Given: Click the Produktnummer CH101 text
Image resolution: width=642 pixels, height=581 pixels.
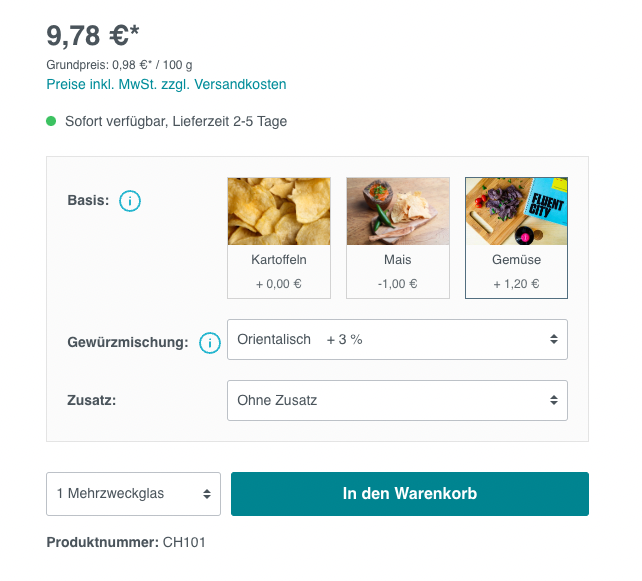Looking at the screenshot, I should tap(126, 542).
